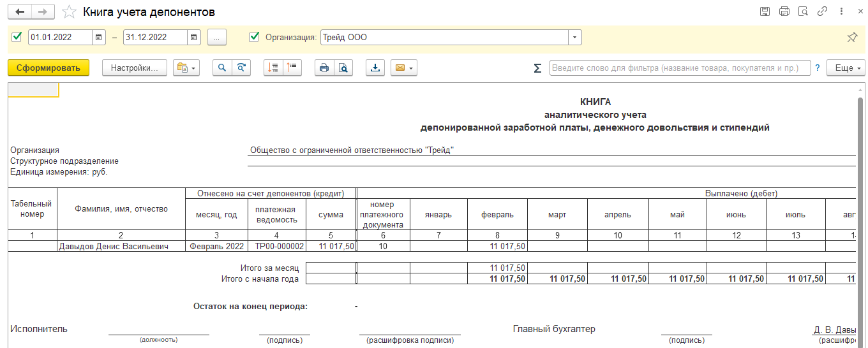This screenshot has width=868, height=348.
Task: Open the Настройки... dialog
Action: point(134,68)
